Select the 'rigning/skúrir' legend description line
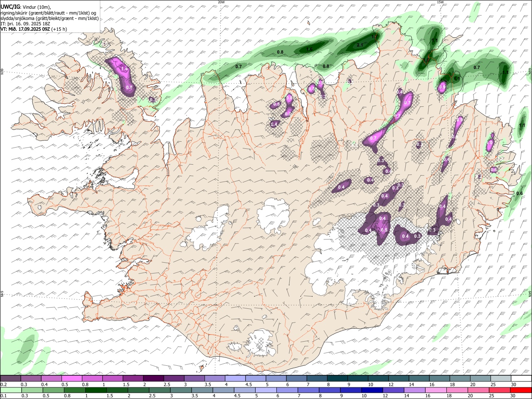Screen dimensions: 532x399 pos(48,13)
